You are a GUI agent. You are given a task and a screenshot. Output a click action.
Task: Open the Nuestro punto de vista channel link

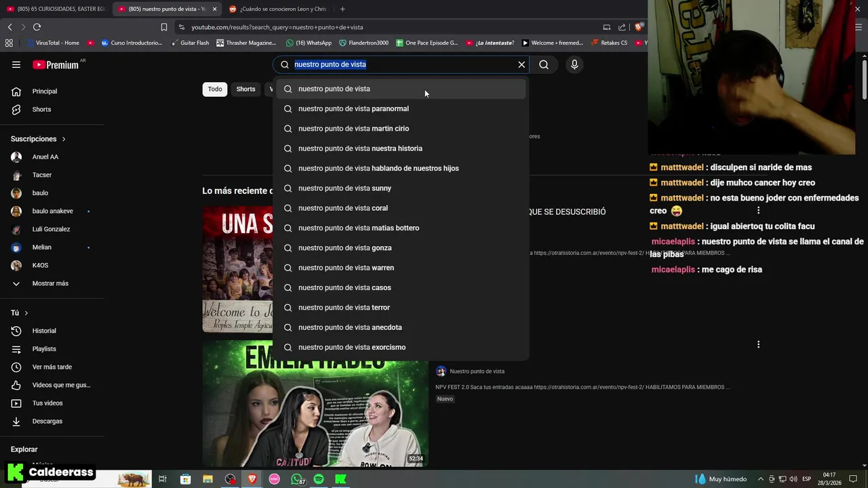[x=477, y=371]
